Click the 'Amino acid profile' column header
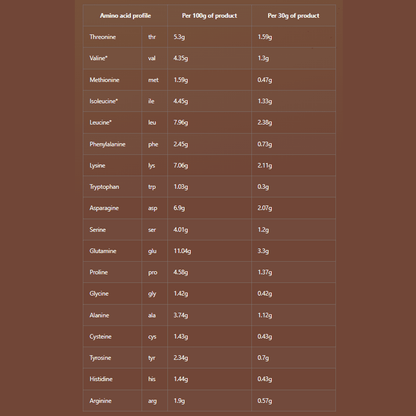Image resolution: width=416 pixels, height=416 pixels. pyautogui.click(x=125, y=15)
